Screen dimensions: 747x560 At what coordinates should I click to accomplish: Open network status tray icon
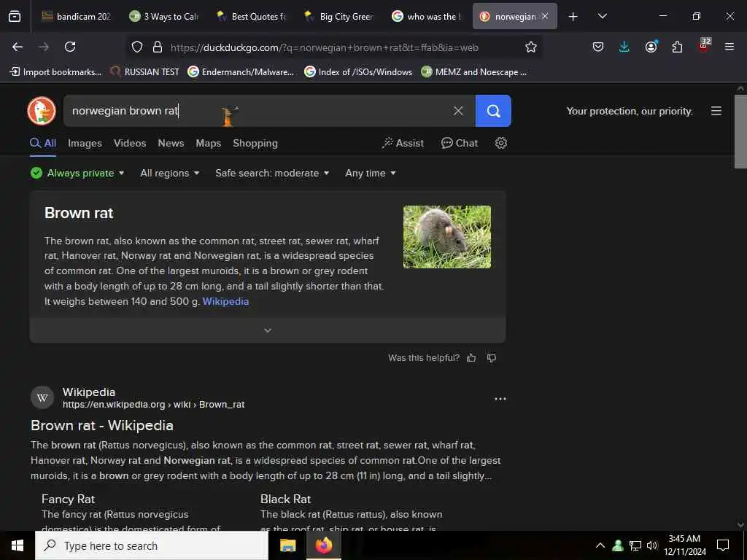(x=635, y=545)
